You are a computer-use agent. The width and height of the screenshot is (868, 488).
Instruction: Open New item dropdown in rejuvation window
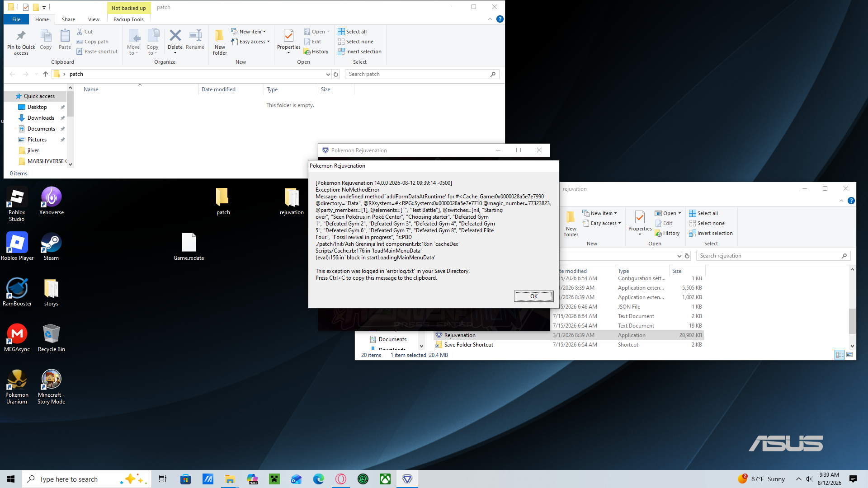pyautogui.click(x=600, y=213)
